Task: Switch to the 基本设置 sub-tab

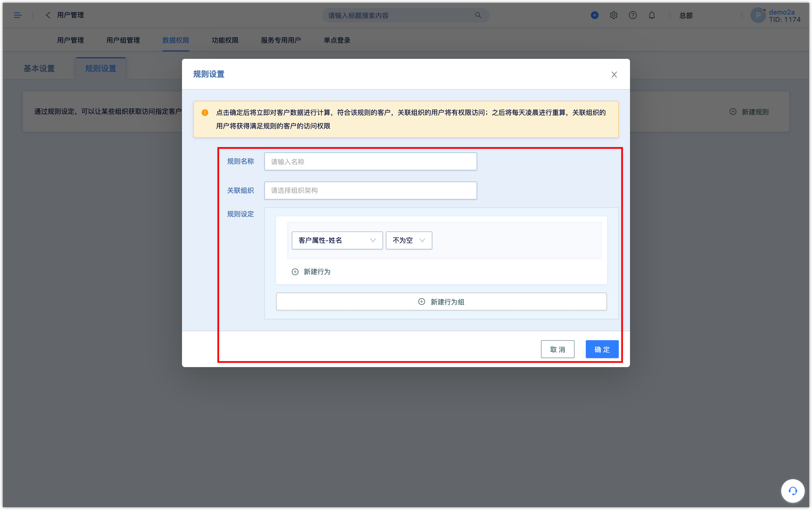Action: click(39, 68)
